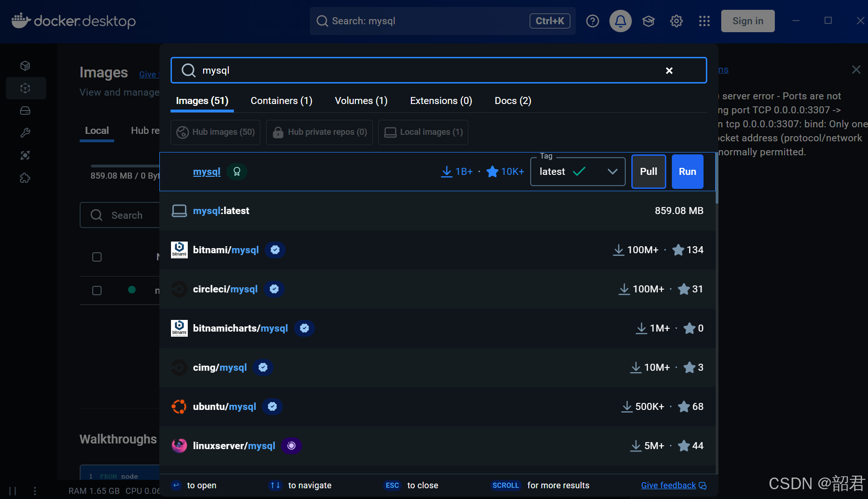Screen dimensions: 868x499
Task: Open the Give feedback link in search footer
Action: coord(674,485)
